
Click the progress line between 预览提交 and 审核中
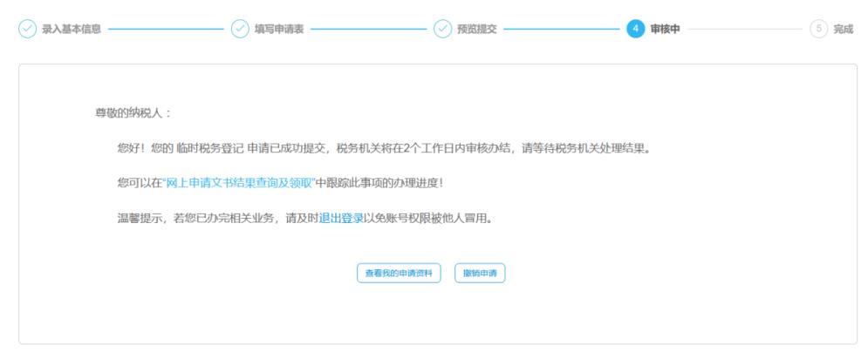pyautogui.click(x=561, y=29)
